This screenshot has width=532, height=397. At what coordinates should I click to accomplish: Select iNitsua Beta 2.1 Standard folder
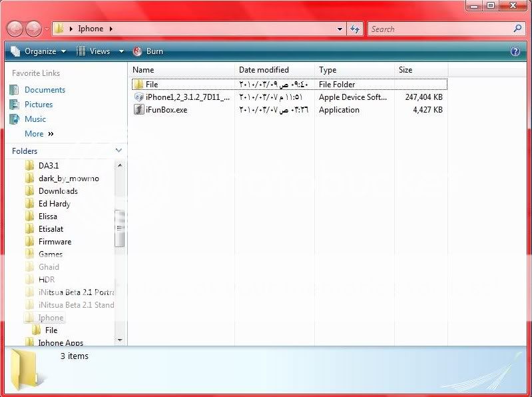[x=77, y=305]
